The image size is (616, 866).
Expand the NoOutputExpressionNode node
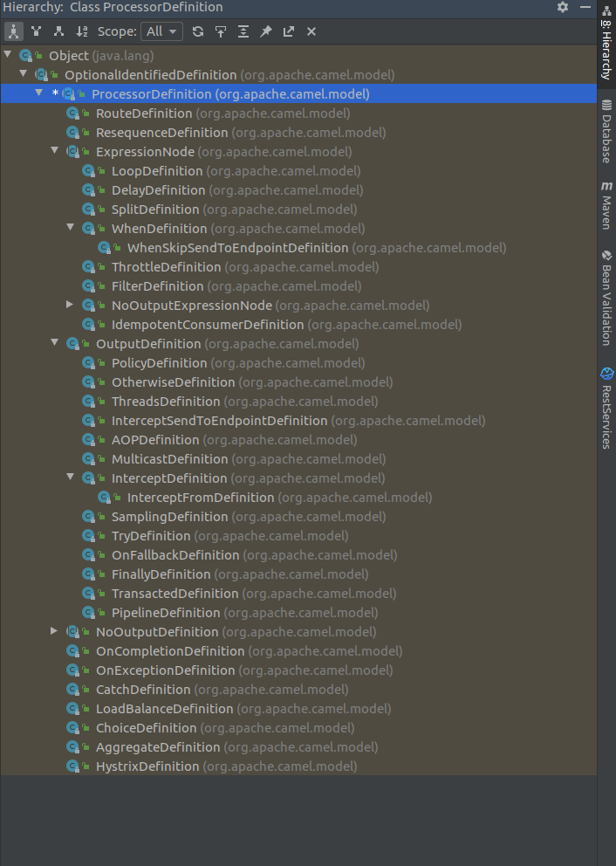tap(70, 305)
